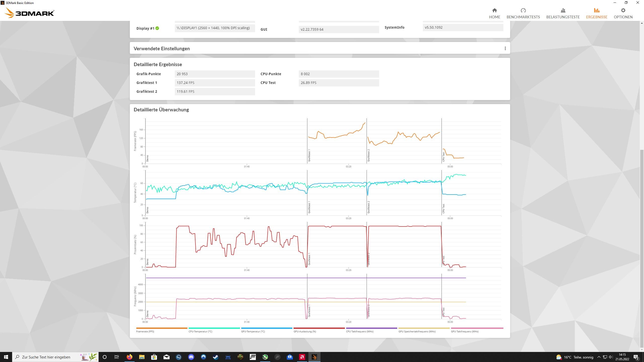Screen dimensions: 644x362
Task: Click the taskbar search box
Action: click(55, 357)
